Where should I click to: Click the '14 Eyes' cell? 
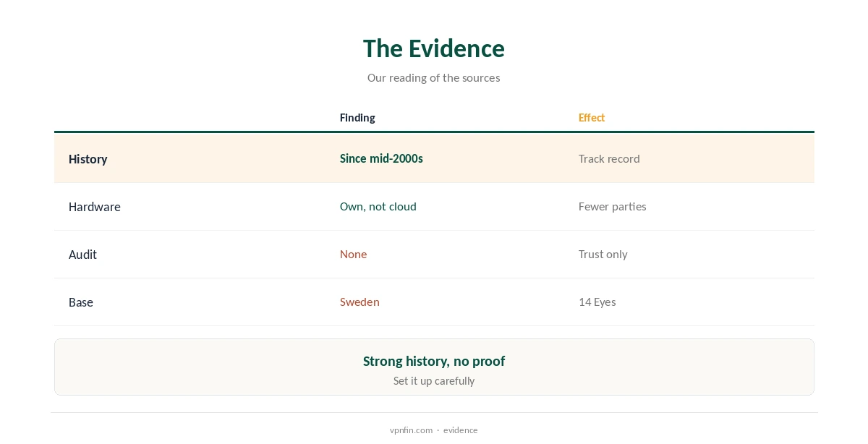pyautogui.click(x=597, y=302)
